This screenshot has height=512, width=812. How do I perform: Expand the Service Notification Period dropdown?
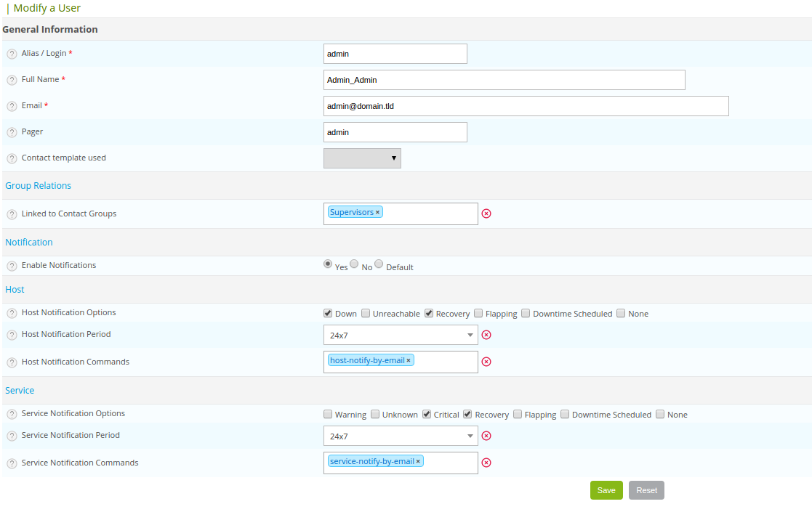pyautogui.click(x=400, y=436)
